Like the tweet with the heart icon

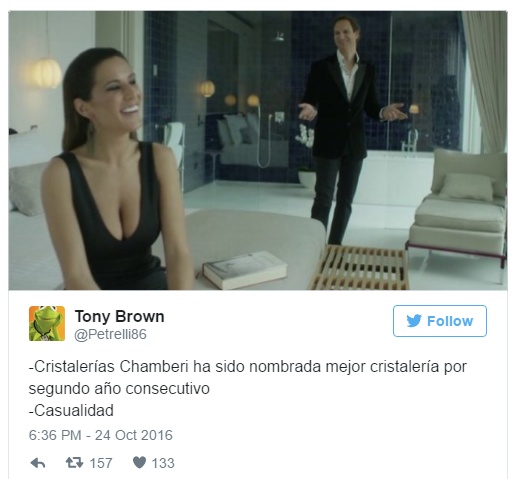(x=139, y=463)
